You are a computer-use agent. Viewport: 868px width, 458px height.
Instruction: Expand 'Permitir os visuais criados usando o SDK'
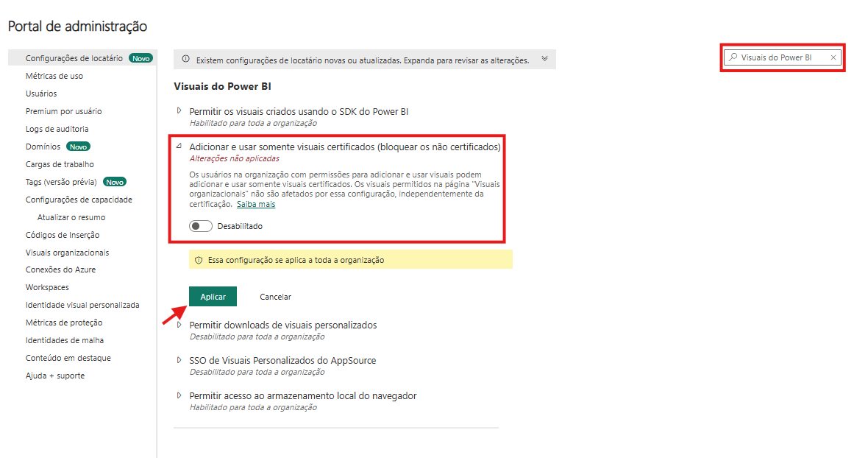click(179, 111)
